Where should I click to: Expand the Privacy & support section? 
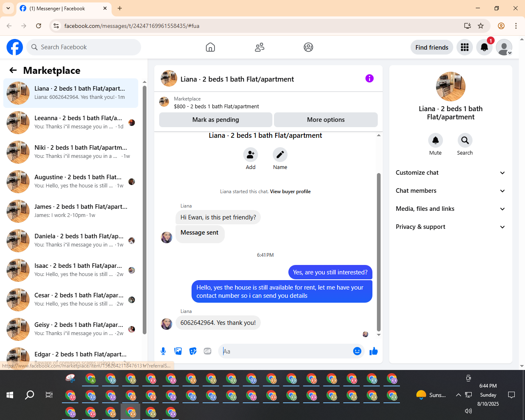click(450, 227)
